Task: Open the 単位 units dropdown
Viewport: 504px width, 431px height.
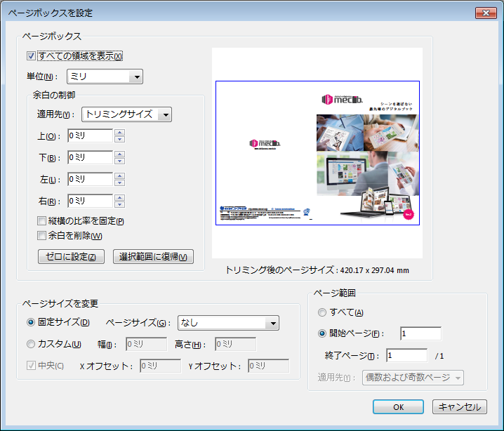Action: 105,77
